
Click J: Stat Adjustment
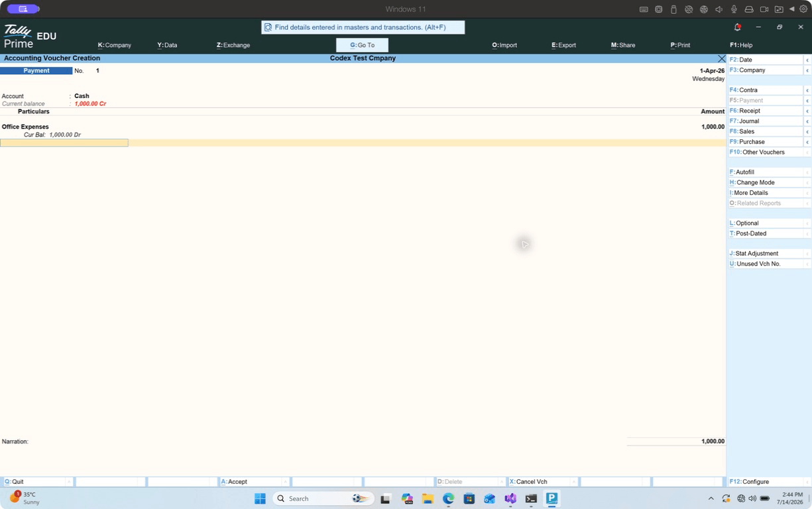pos(766,254)
